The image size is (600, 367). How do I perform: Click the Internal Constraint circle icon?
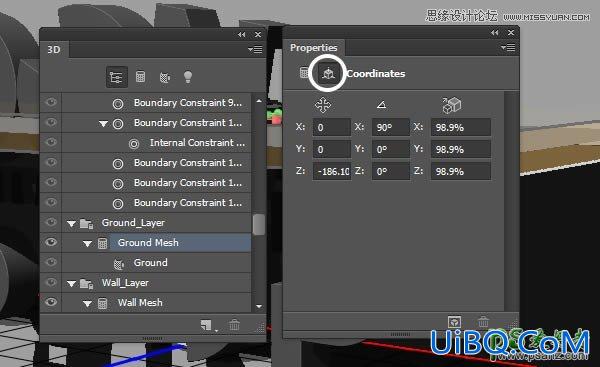pyautogui.click(x=134, y=144)
